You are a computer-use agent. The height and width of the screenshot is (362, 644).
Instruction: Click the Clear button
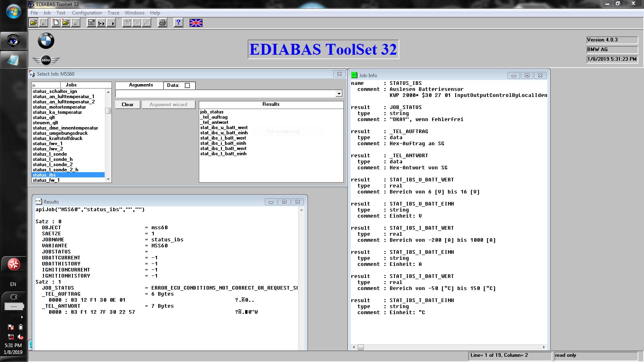pyautogui.click(x=128, y=105)
